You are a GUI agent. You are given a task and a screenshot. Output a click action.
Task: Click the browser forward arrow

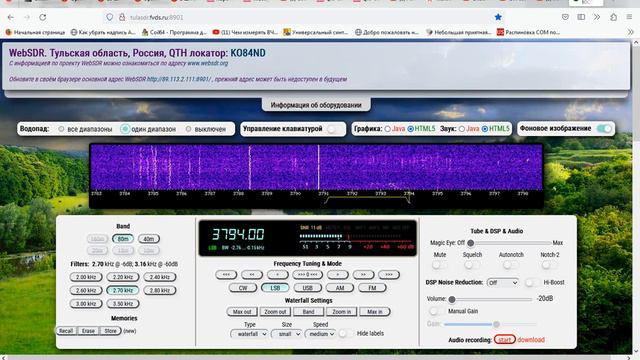tap(27, 17)
